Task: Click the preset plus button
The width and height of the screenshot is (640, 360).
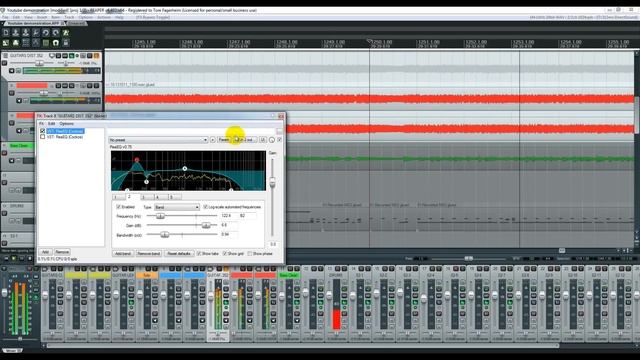Action: (x=213, y=140)
